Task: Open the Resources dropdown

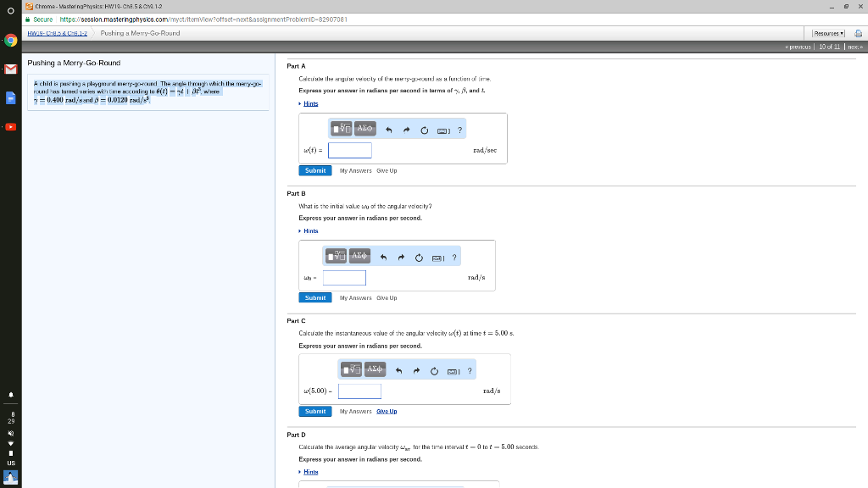Action: [x=826, y=32]
